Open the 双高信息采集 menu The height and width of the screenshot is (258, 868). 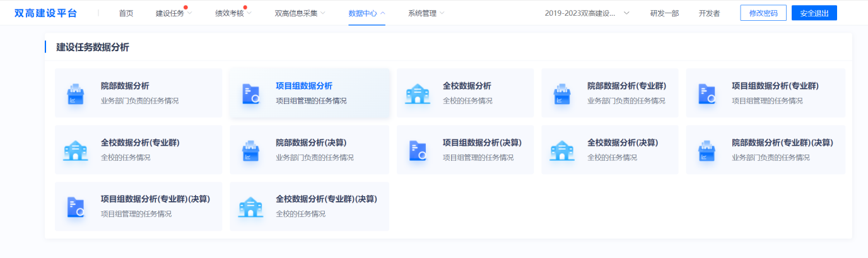tap(300, 13)
